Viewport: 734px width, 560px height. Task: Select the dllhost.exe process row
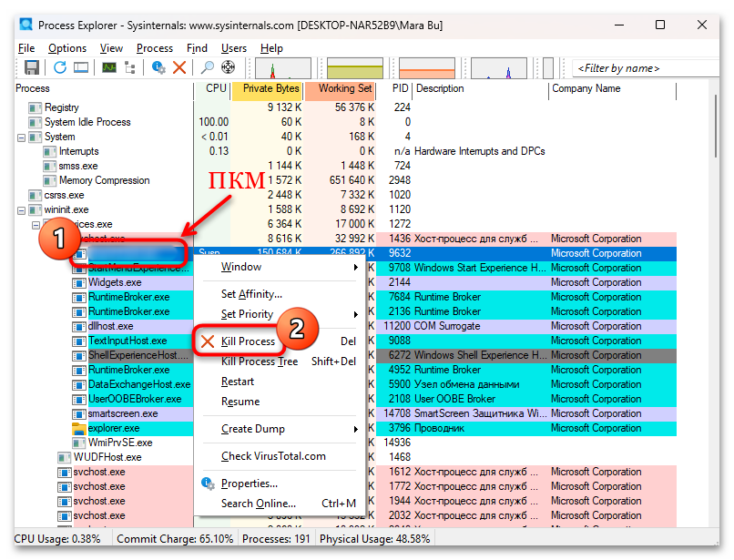[345, 326]
